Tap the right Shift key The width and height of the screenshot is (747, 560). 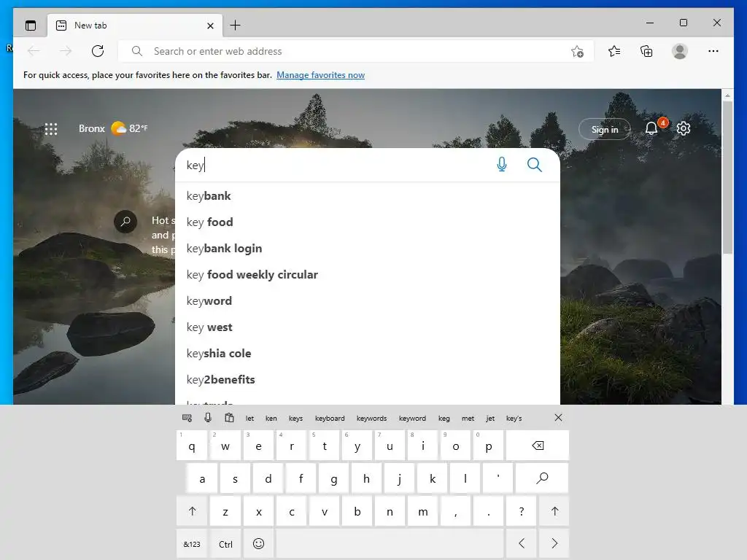coord(554,511)
